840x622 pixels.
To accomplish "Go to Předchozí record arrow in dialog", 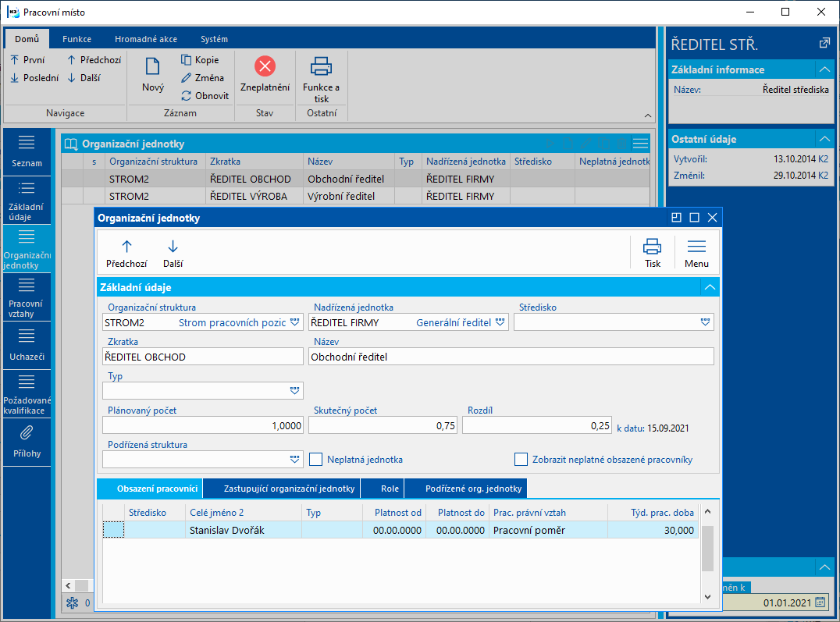I will click(x=126, y=247).
